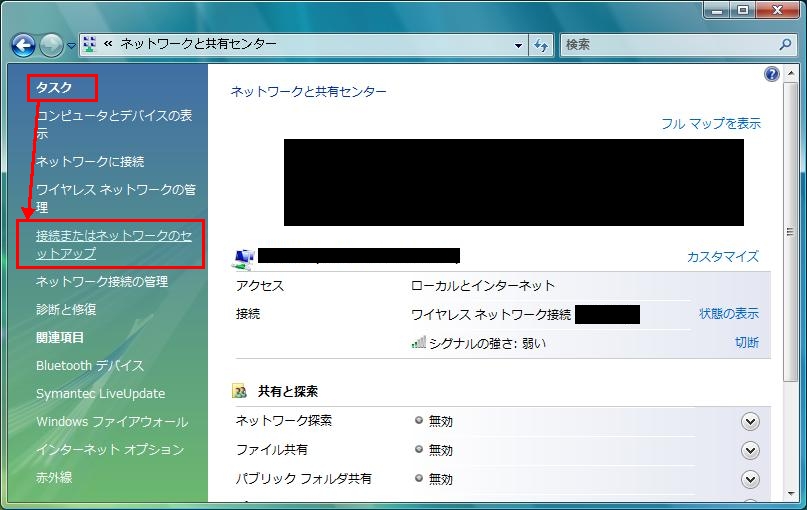This screenshot has height=510, width=807.
Task: Click カスタマイズ link for the network
Action: tap(722, 256)
